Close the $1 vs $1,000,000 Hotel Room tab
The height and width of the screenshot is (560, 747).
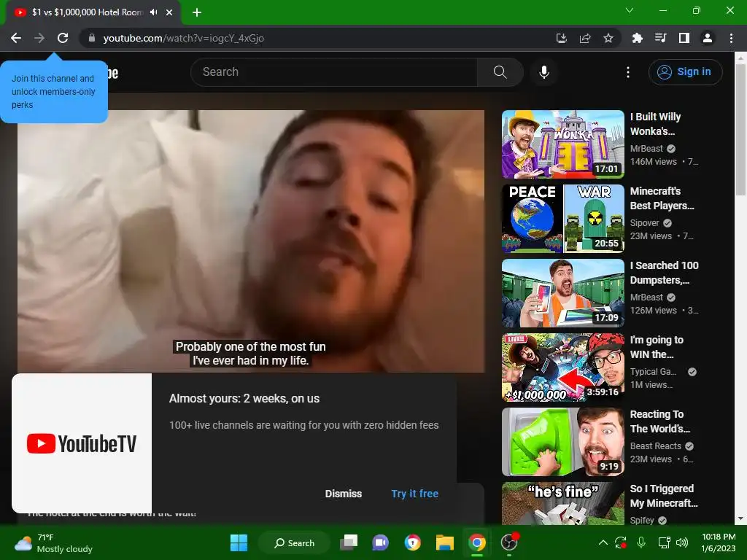click(x=169, y=12)
